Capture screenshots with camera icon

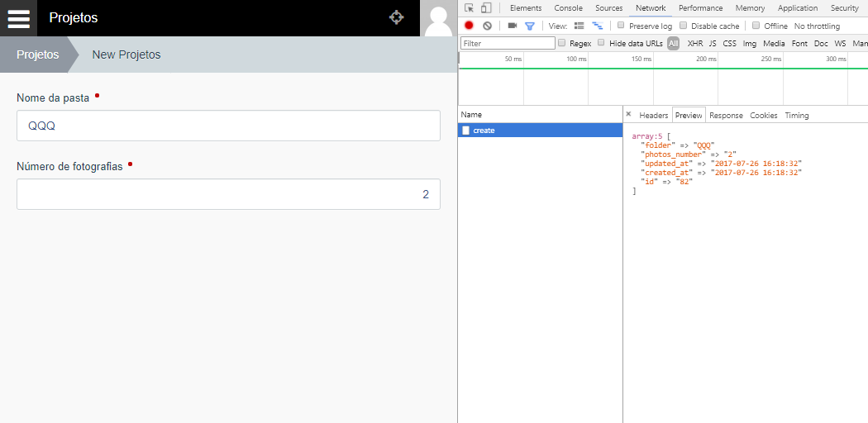pyautogui.click(x=512, y=26)
